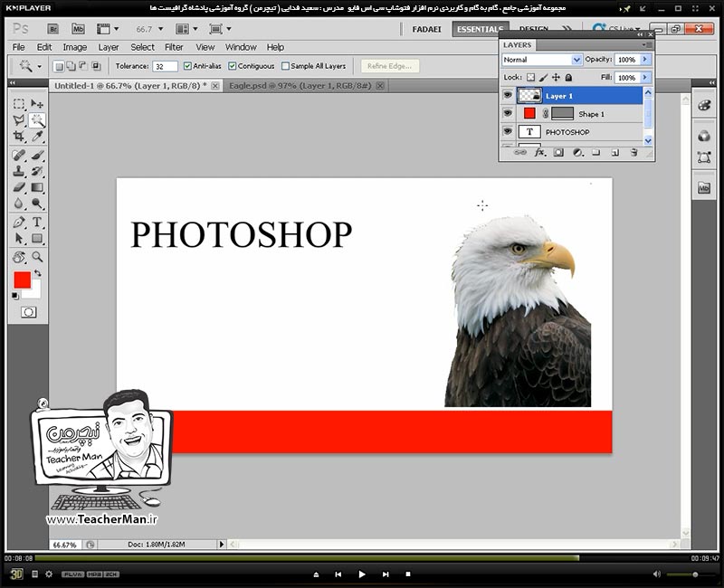Switch to the ESSENTIALS workspace
This screenshot has height=588, width=724.
pyautogui.click(x=481, y=29)
